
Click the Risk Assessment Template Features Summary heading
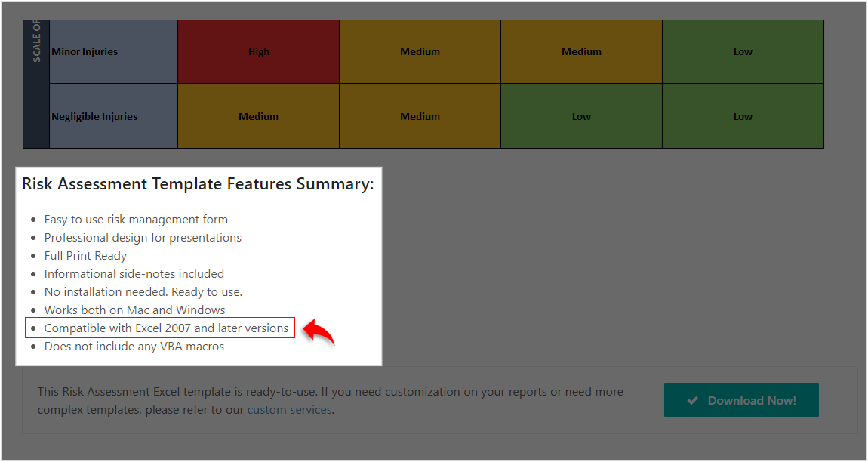tap(199, 184)
